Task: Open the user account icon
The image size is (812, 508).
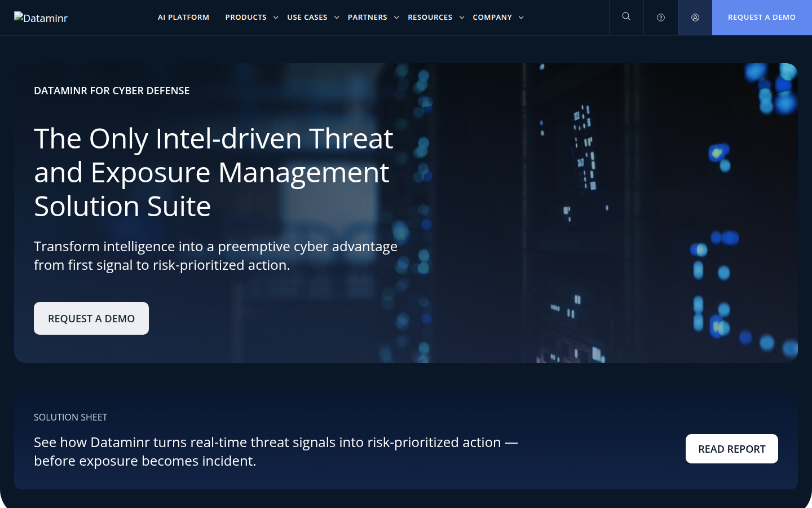Action: (695, 17)
